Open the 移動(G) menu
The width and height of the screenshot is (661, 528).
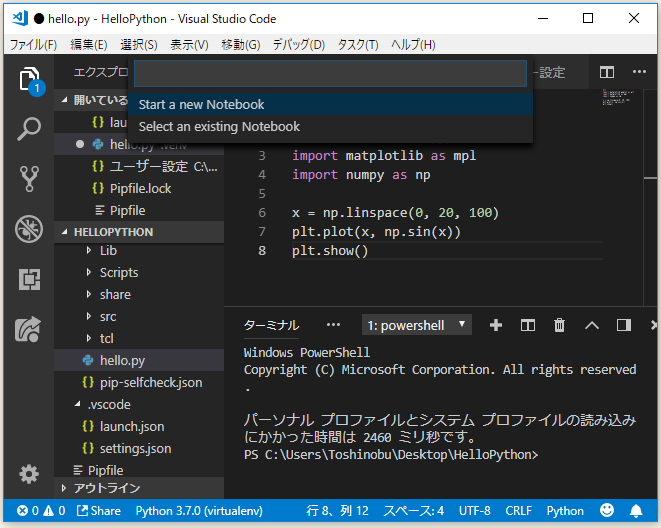click(x=241, y=44)
